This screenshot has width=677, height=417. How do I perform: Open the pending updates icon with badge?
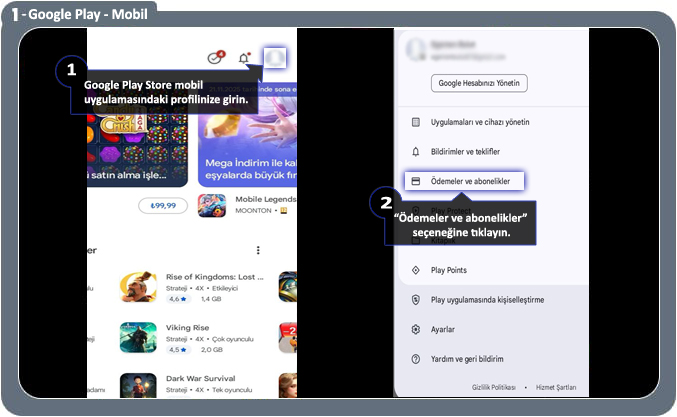pos(215,59)
